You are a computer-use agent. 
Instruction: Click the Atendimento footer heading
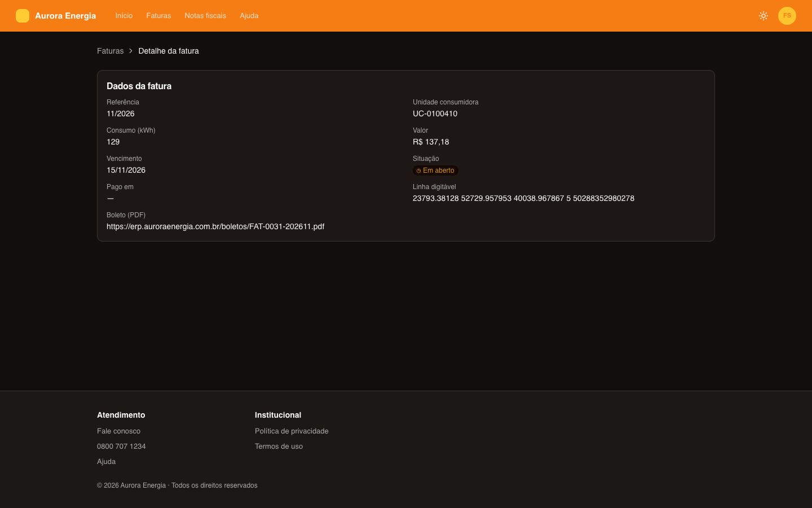tap(121, 415)
